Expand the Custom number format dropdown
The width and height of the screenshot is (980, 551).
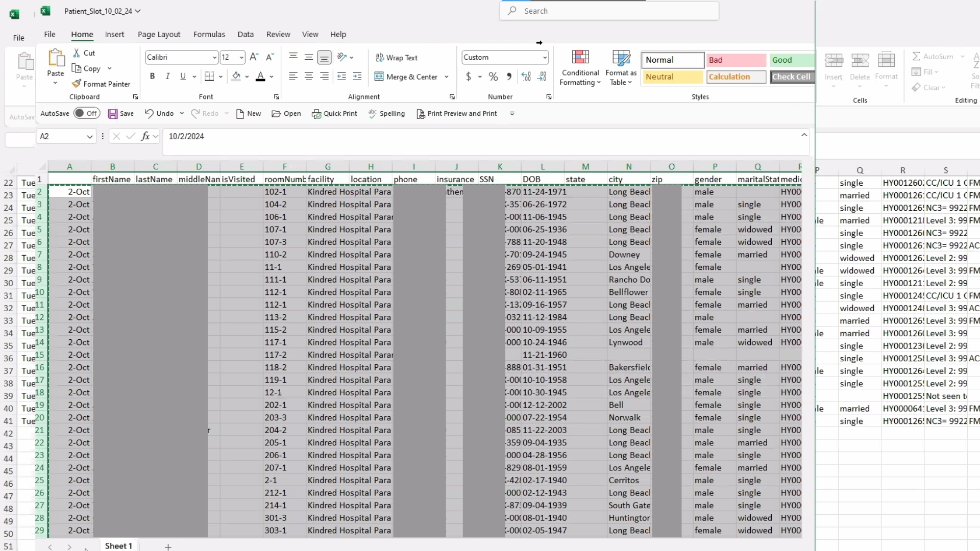[545, 58]
